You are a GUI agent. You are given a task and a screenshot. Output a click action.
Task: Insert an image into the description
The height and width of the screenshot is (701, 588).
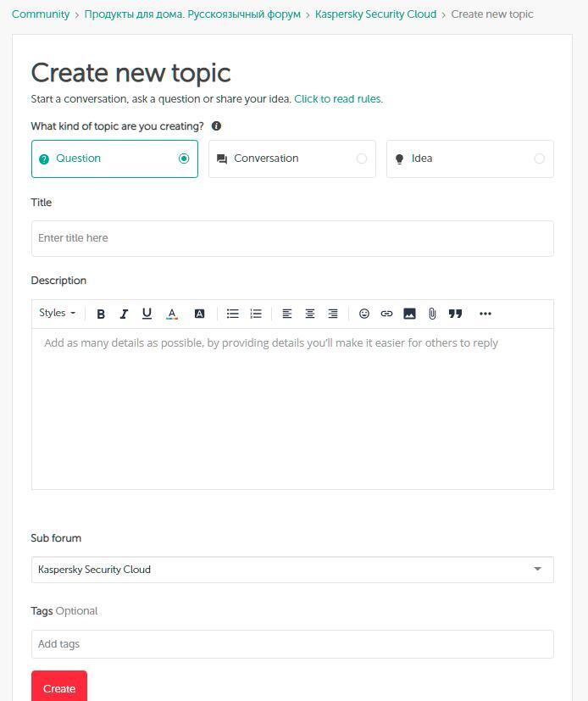point(409,314)
